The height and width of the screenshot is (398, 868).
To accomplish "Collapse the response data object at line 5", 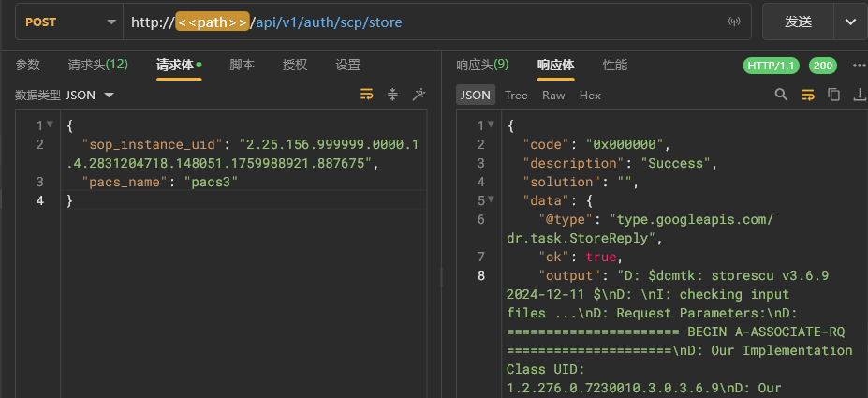I will pos(493,200).
